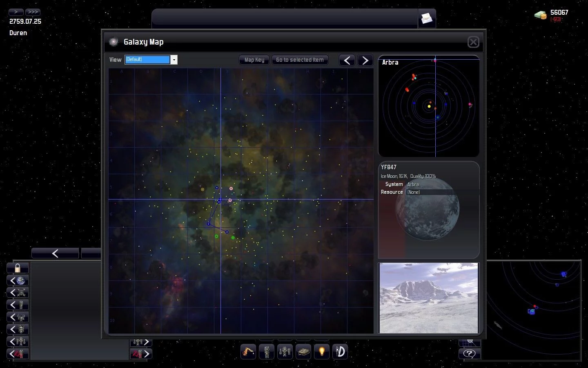Cycle to next red-marked fleet on right
Image resolution: width=588 pixels, height=368 pixels.
[x=141, y=354]
